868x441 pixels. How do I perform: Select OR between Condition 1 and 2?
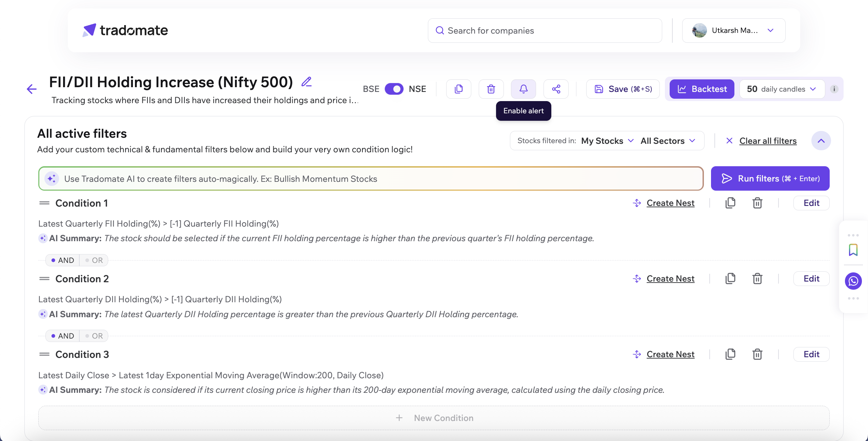click(94, 260)
